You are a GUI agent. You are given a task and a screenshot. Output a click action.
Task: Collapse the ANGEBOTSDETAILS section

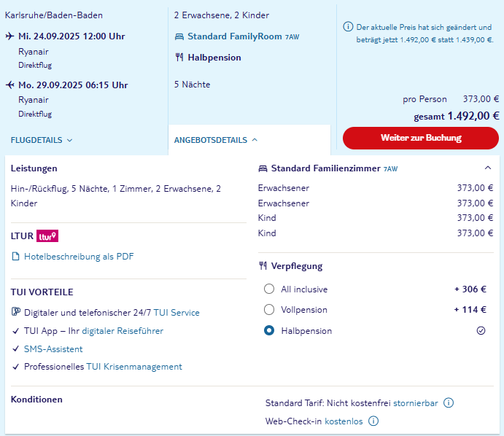click(x=216, y=140)
